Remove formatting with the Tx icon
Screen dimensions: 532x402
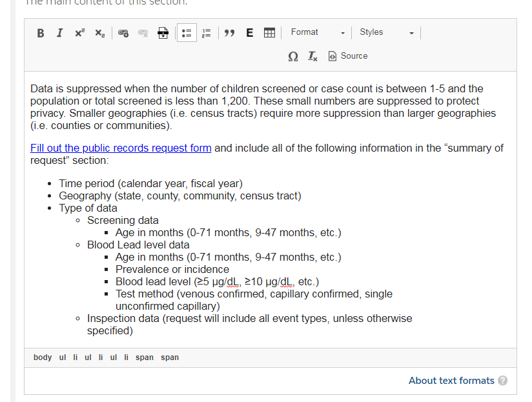(x=312, y=56)
